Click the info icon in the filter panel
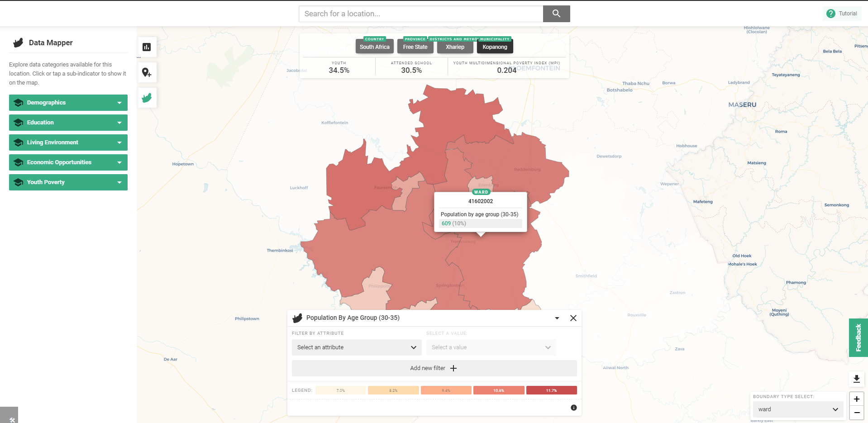The width and height of the screenshot is (868, 423). pos(573,408)
